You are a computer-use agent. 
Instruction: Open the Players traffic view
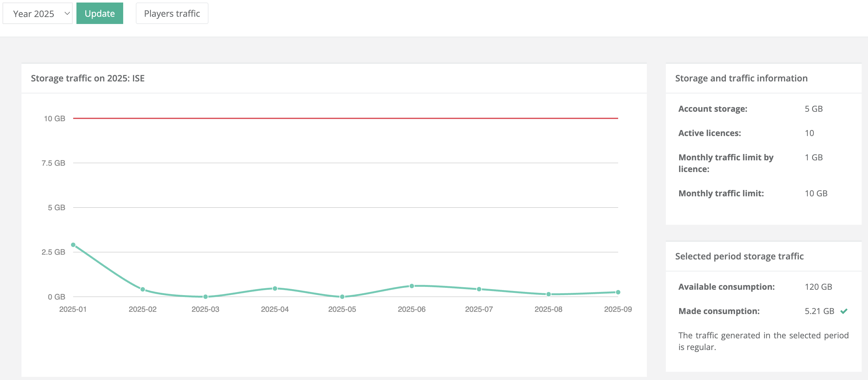(x=172, y=14)
